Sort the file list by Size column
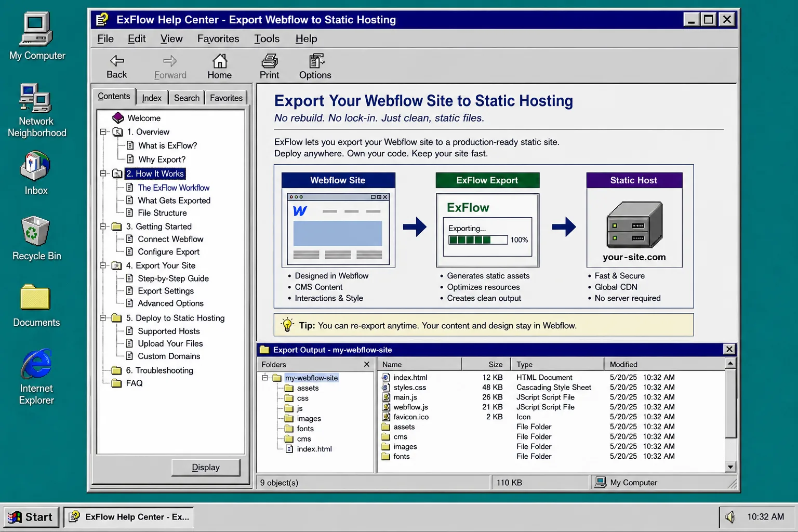The image size is (798, 532). (486, 364)
